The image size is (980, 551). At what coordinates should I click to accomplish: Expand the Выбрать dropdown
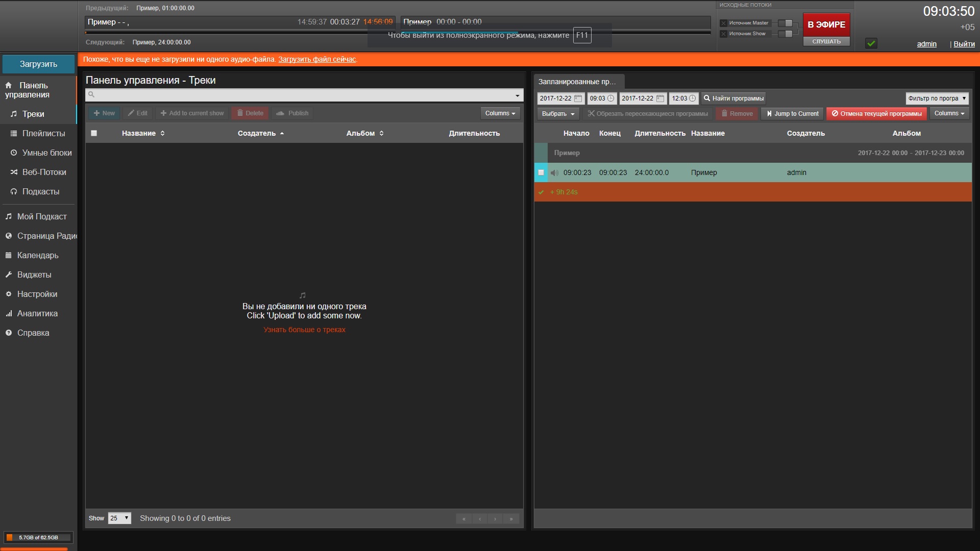557,114
